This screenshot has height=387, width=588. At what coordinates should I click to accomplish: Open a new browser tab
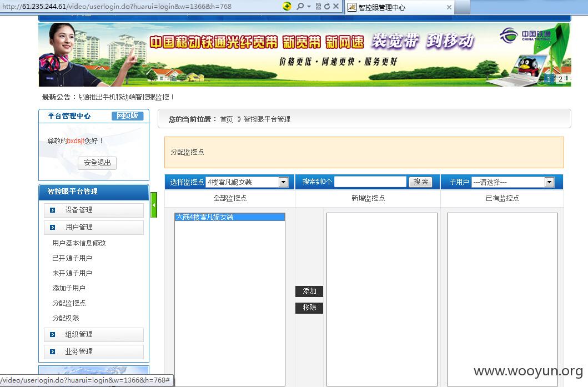[x=463, y=7]
